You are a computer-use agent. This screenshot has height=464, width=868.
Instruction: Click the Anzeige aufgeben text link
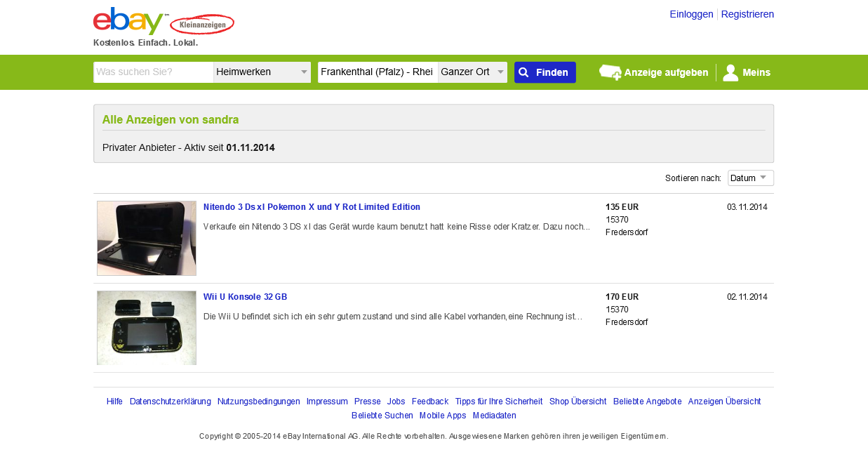[666, 72]
